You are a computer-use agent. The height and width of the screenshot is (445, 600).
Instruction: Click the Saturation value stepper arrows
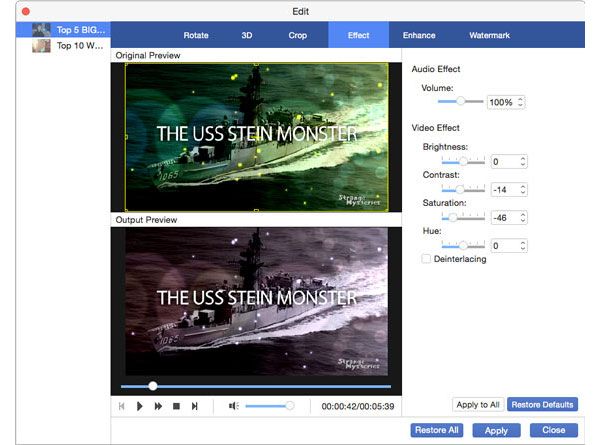pos(523,217)
